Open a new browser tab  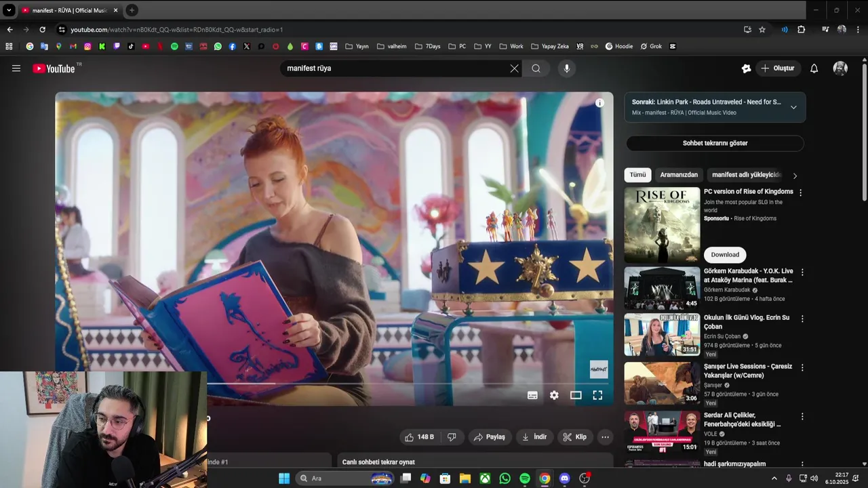(132, 10)
